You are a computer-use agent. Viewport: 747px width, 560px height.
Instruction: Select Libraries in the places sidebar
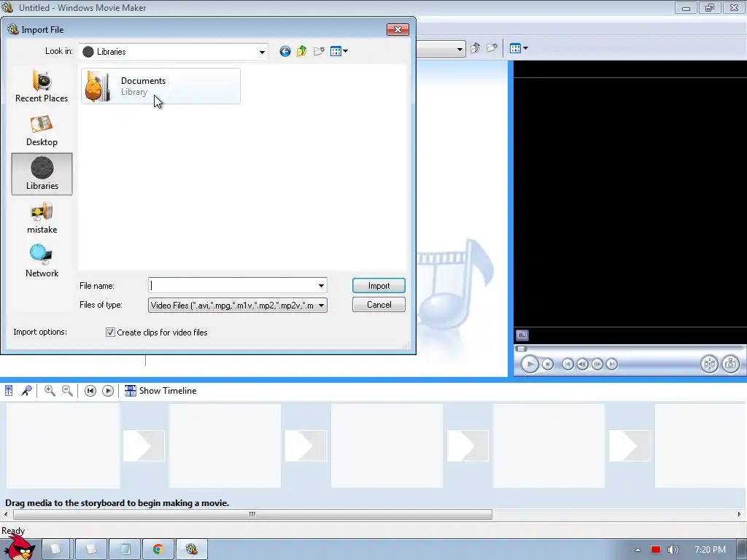click(42, 174)
